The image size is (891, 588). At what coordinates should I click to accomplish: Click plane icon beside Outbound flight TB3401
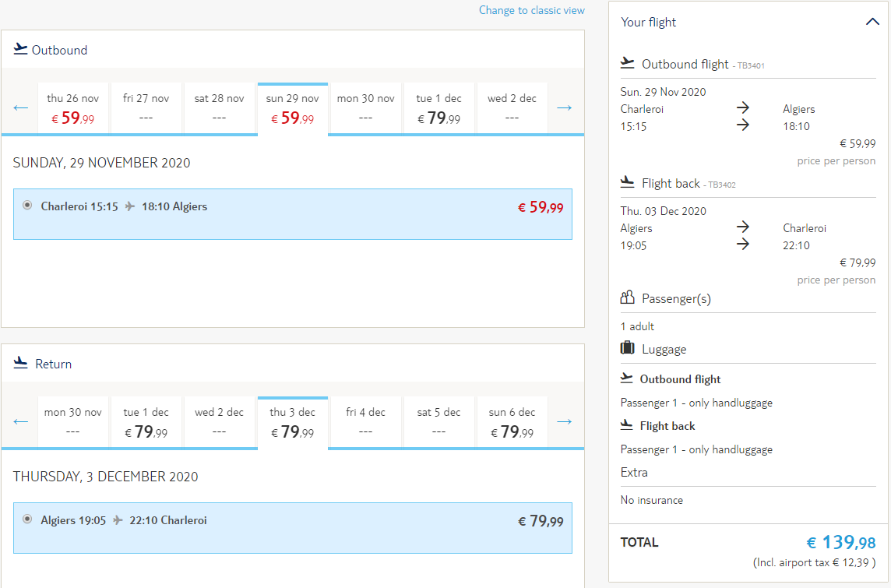pos(627,62)
